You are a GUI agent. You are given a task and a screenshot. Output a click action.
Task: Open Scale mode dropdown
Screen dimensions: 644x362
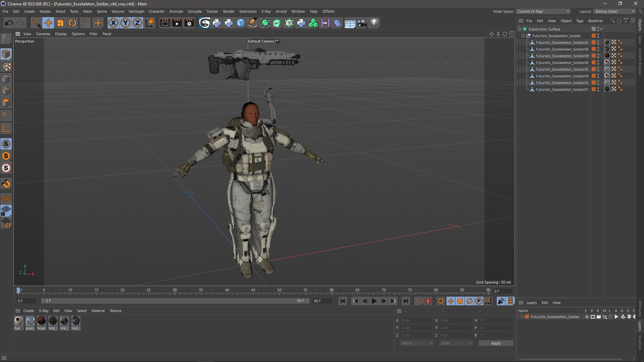[x=456, y=343]
